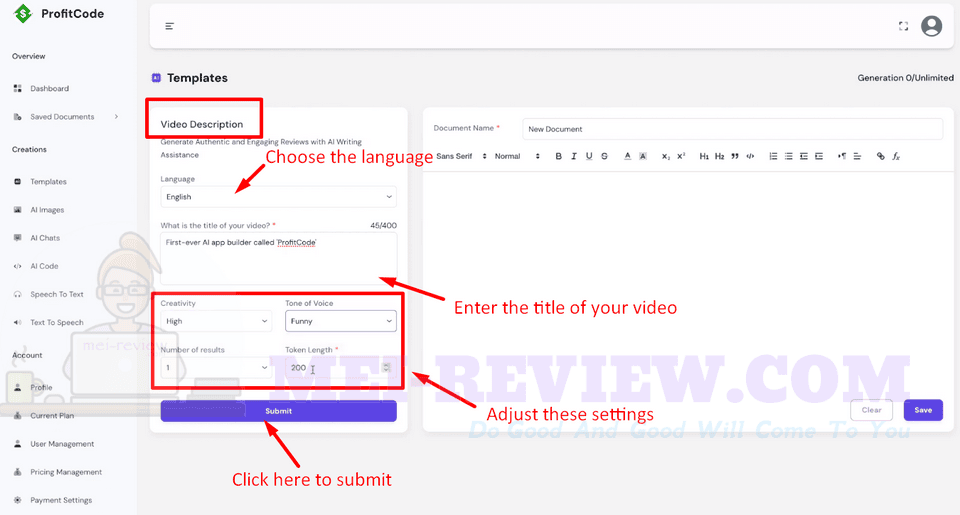Open the Tone of Voice dropdown
960x515 pixels.
(340, 321)
